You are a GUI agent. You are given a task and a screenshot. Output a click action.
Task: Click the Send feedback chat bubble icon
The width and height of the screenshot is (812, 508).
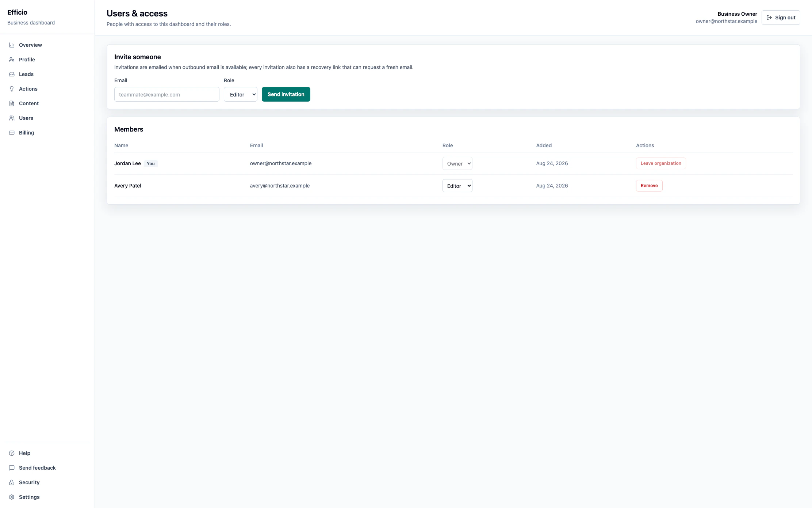pos(12,468)
